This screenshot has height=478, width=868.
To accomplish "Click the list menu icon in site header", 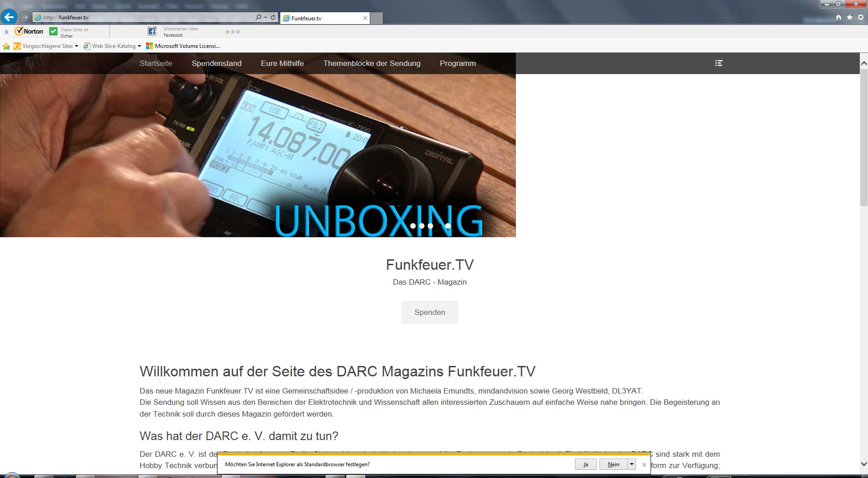I will [719, 63].
